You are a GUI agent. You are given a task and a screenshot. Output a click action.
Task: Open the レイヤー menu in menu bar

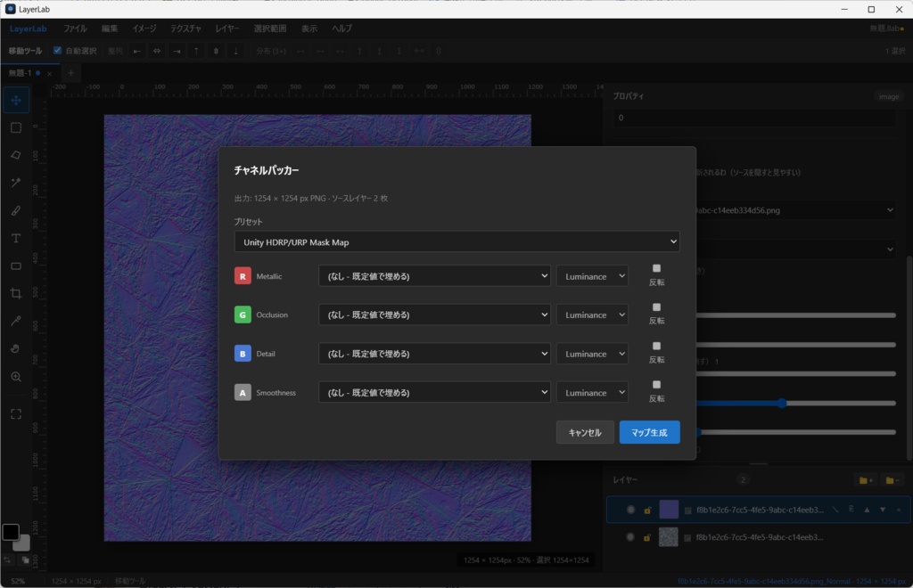227,29
